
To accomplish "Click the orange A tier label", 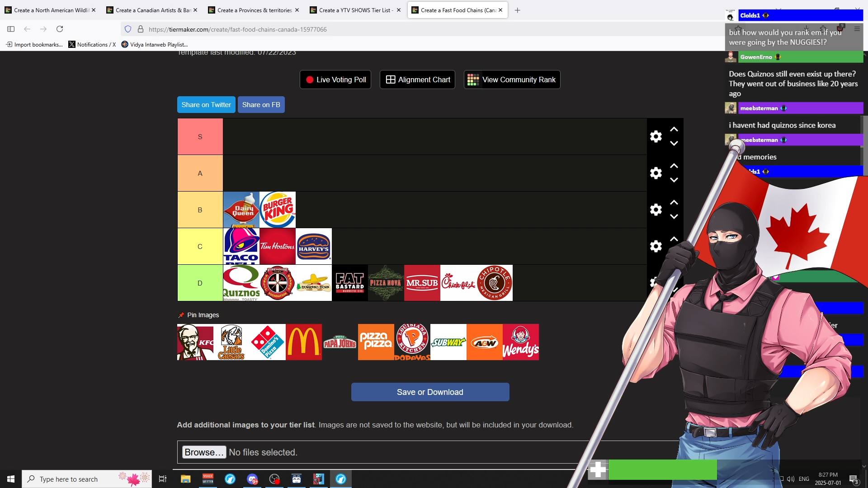I will pos(200,173).
